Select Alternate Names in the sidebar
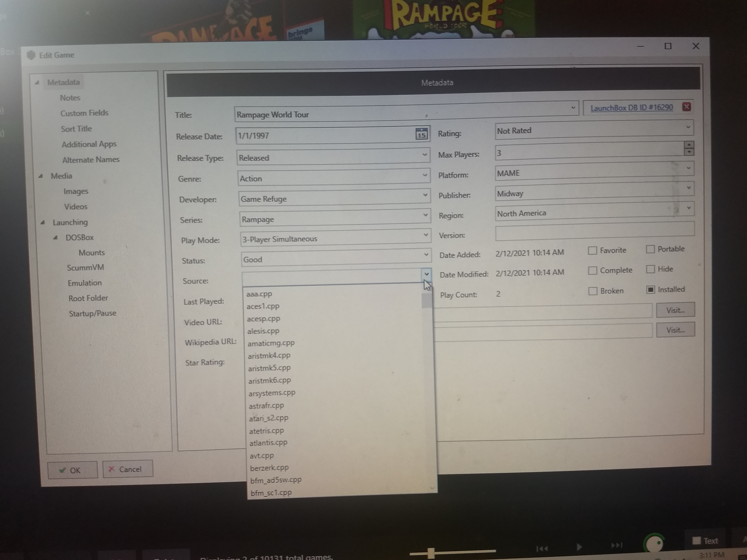 click(91, 160)
